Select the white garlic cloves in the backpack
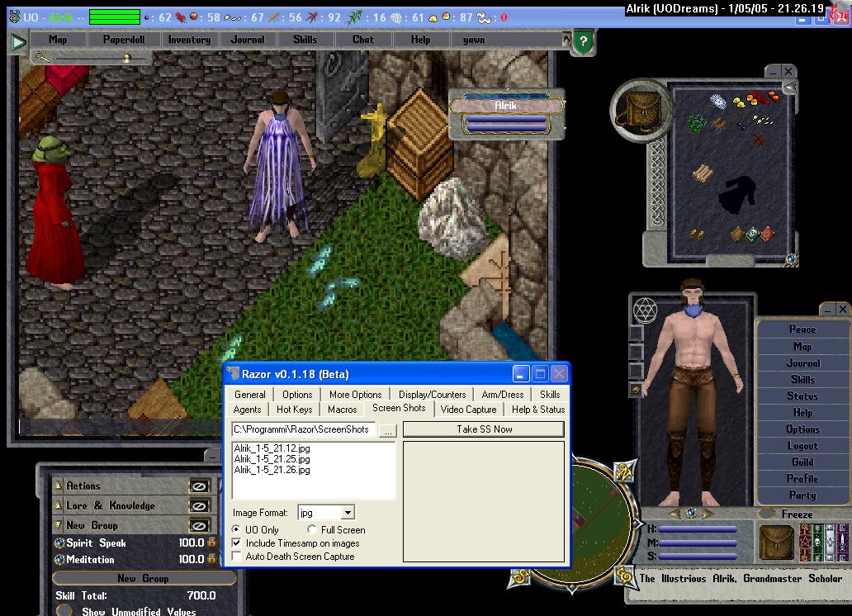Viewport: 852px width, 616px height. pyautogui.click(x=763, y=120)
